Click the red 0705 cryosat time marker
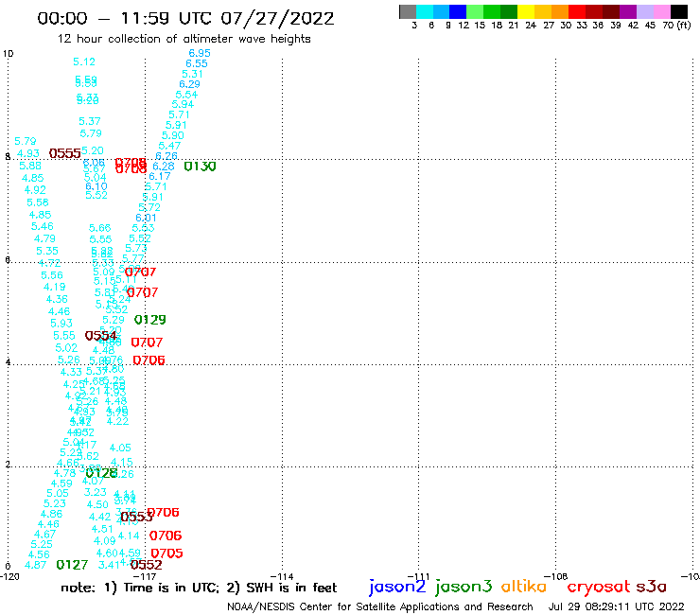Viewport: 700px width, 615px height. pyautogui.click(x=167, y=553)
